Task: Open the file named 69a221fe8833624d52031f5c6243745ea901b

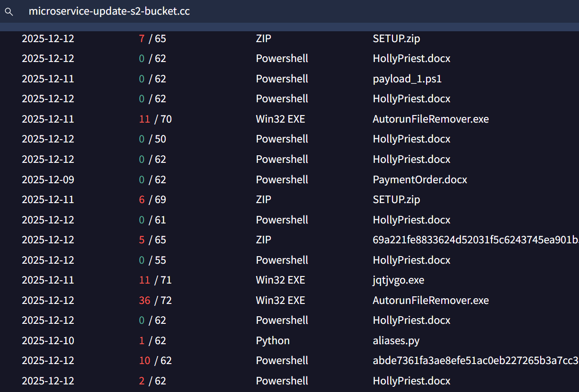Action: (x=476, y=240)
